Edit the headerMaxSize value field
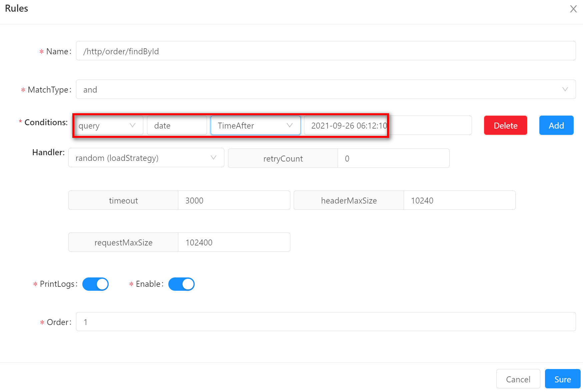The width and height of the screenshot is (583, 392). click(459, 200)
